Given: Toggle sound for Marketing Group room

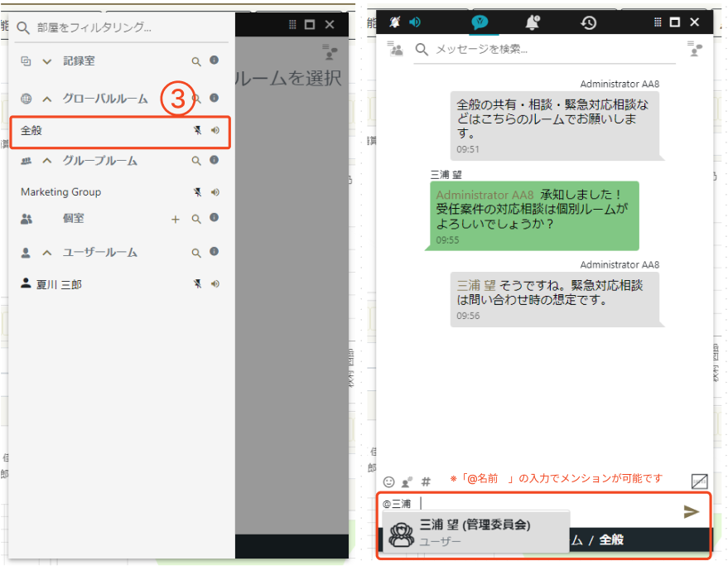Looking at the screenshot, I should pyautogui.click(x=215, y=192).
